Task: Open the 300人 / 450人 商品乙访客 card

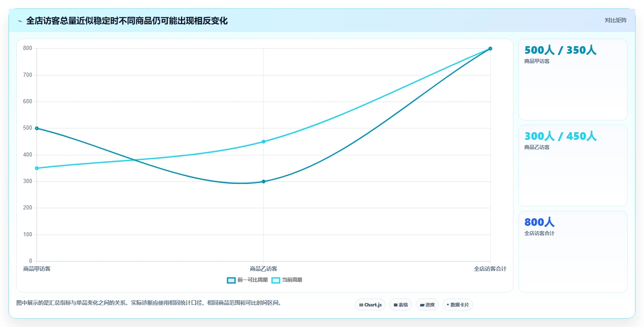Action: [x=573, y=166]
